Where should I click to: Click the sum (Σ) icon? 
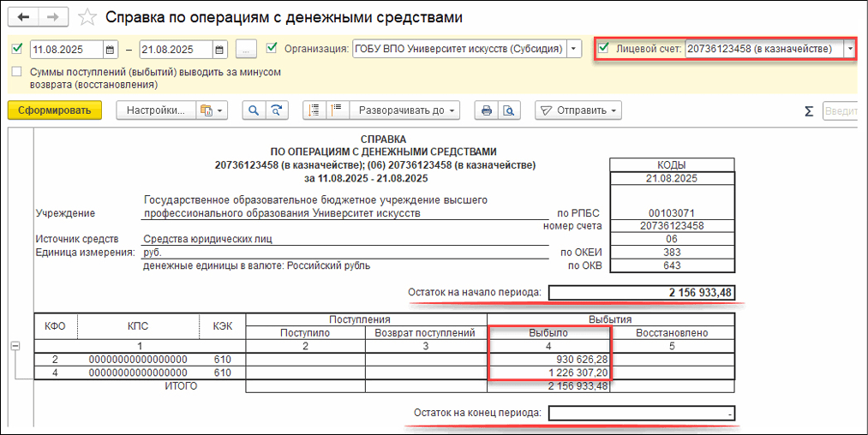(808, 110)
